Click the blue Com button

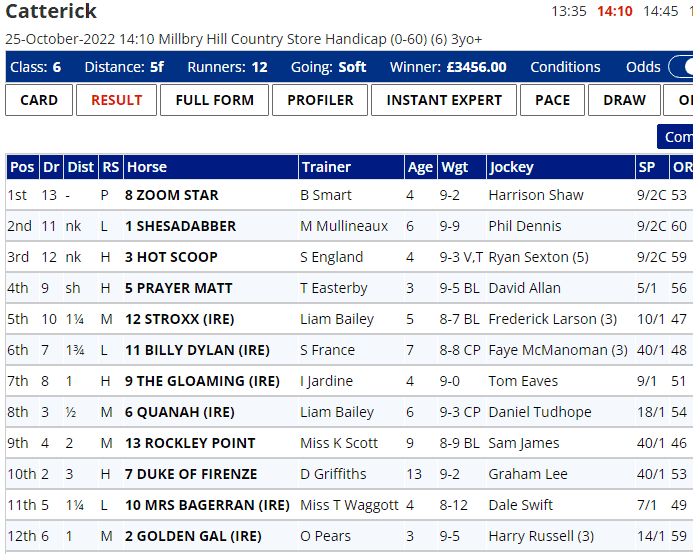(x=676, y=137)
